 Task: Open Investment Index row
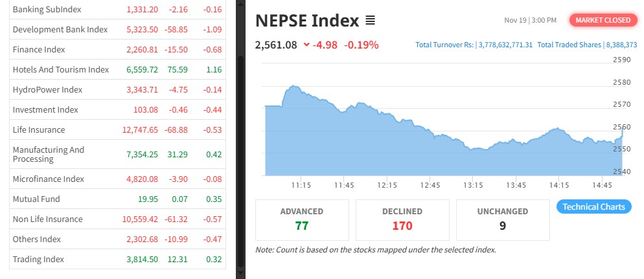coord(45,110)
